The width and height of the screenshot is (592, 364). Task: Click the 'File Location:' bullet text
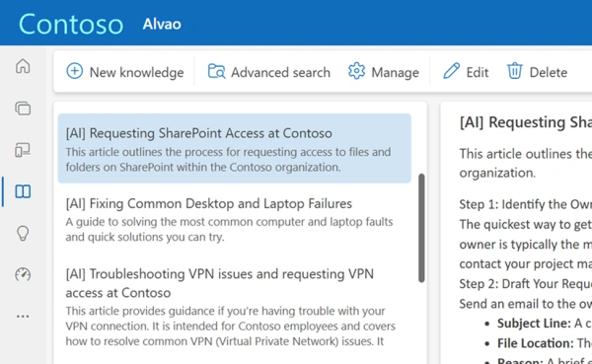(x=536, y=343)
